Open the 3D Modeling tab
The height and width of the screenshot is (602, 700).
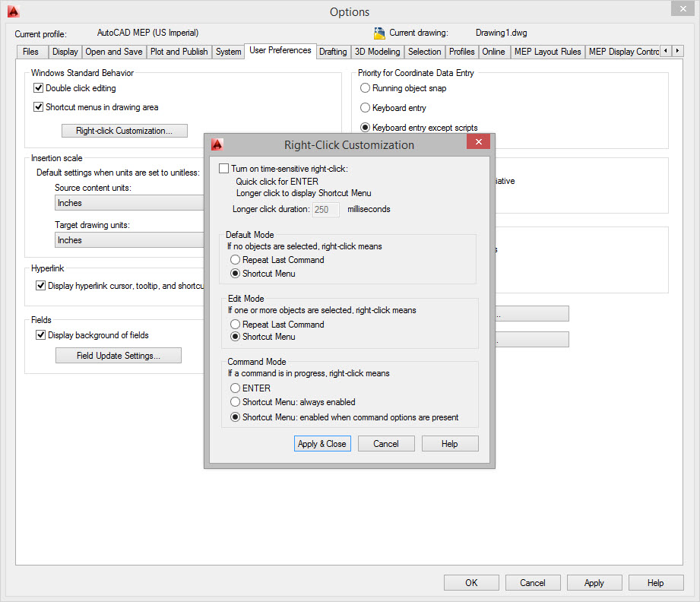(x=378, y=52)
